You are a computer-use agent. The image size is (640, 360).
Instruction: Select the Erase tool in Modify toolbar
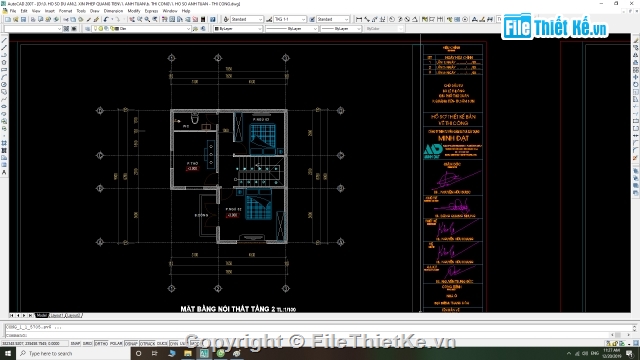coord(636,41)
